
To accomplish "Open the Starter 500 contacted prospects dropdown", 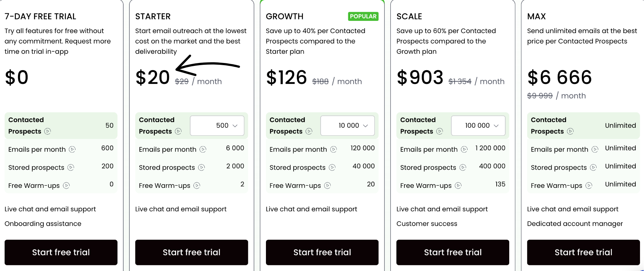I will tap(217, 126).
